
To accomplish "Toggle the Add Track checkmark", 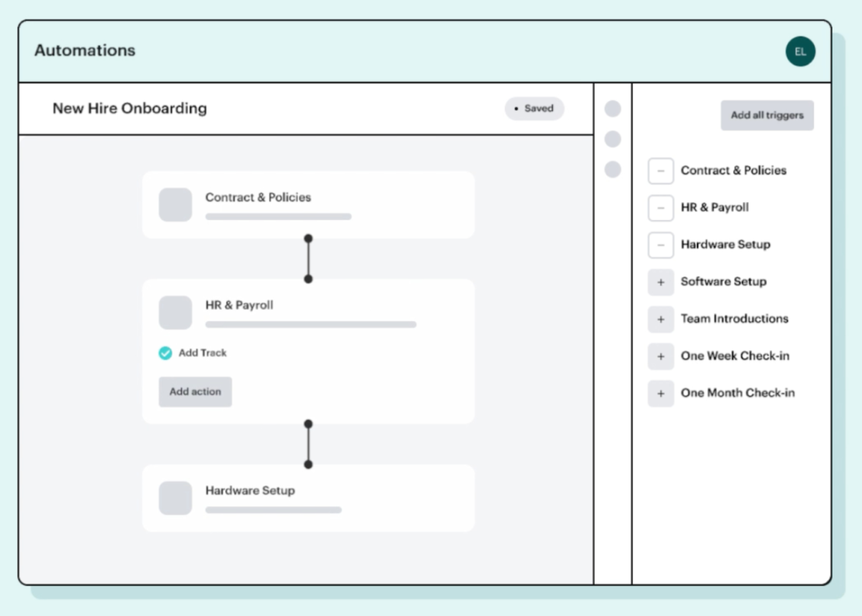I will (x=165, y=353).
